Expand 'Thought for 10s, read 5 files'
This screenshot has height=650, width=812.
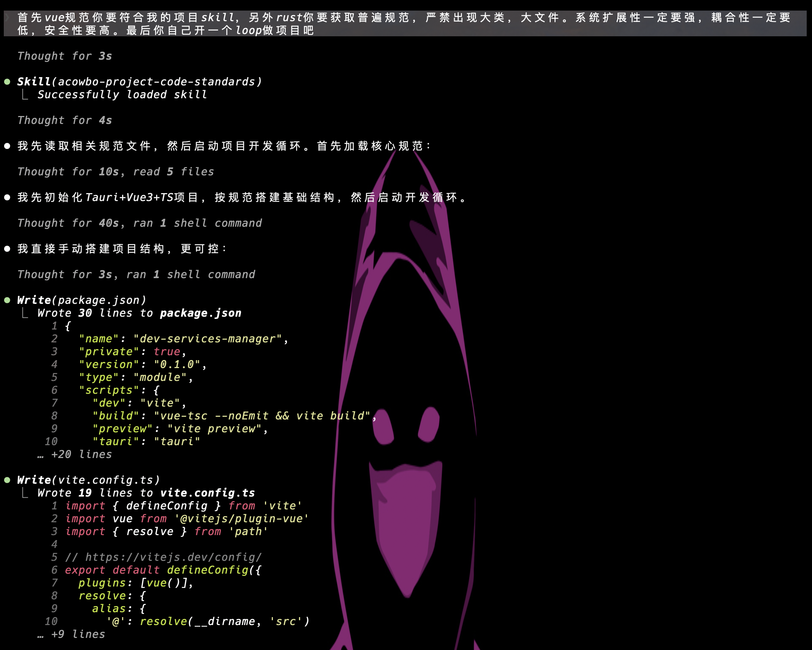click(x=116, y=172)
